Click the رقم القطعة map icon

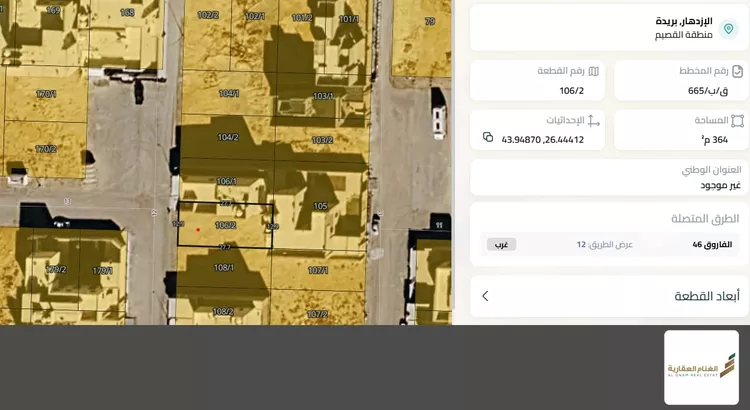(594, 71)
